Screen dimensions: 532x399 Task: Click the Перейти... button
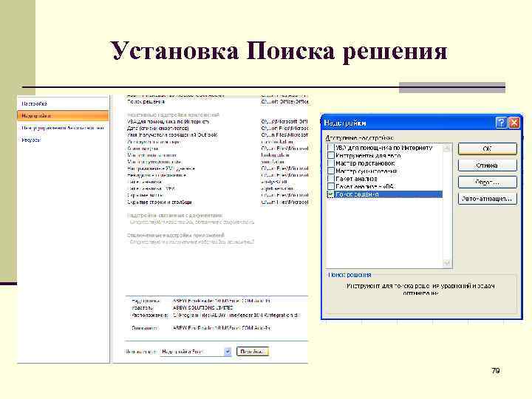(x=253, y=352)
